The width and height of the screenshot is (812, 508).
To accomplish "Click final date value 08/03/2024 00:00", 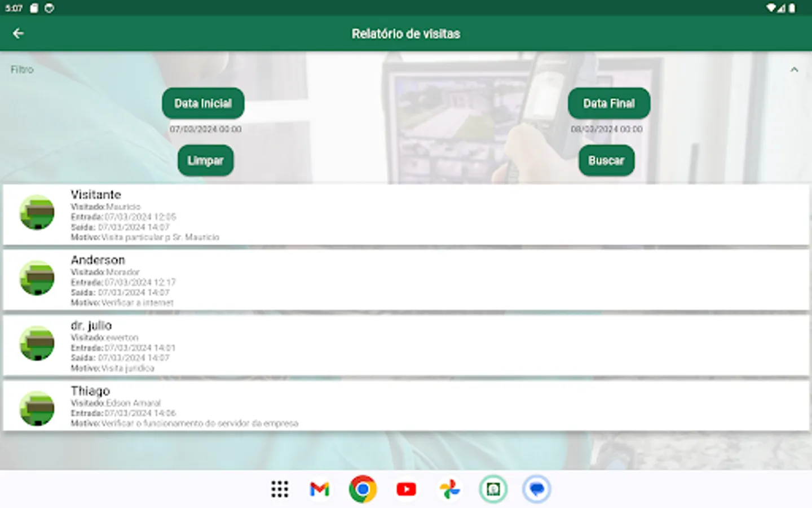I will (x=606, y=129).
